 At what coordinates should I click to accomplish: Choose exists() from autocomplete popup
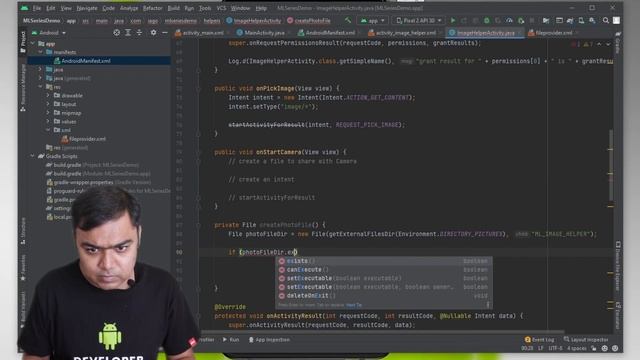pyautogui.click(x=384, y=261)
